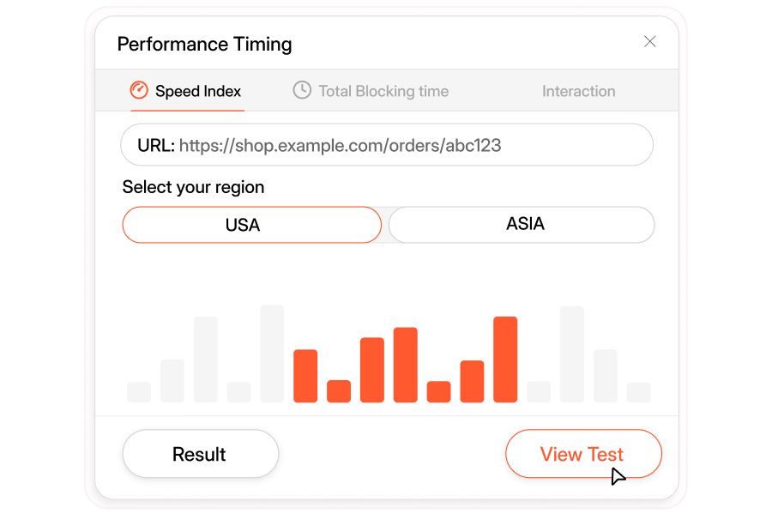Click the shortest orange bar in chart
This screenshot has width=772, height=532.
click(339, 391)
